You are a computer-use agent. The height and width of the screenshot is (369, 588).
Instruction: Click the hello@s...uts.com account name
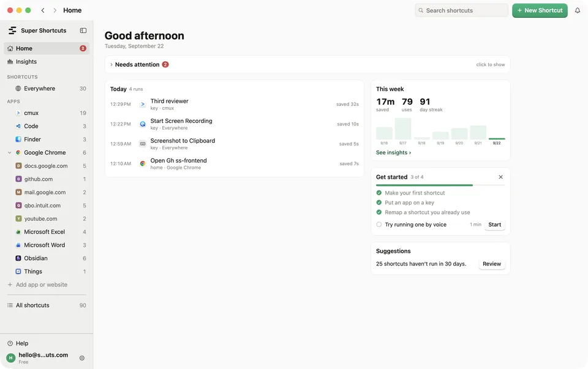[43, 355]
